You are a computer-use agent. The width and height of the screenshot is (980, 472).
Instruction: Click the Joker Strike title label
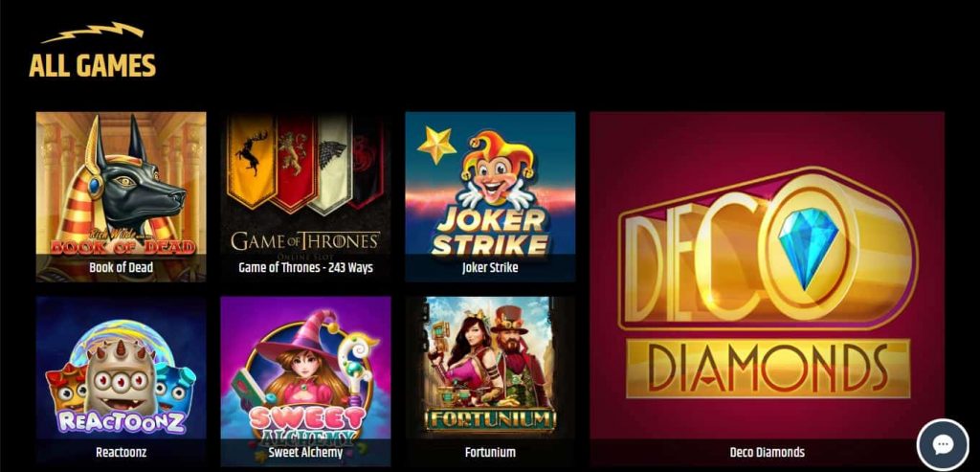[490, 267]
